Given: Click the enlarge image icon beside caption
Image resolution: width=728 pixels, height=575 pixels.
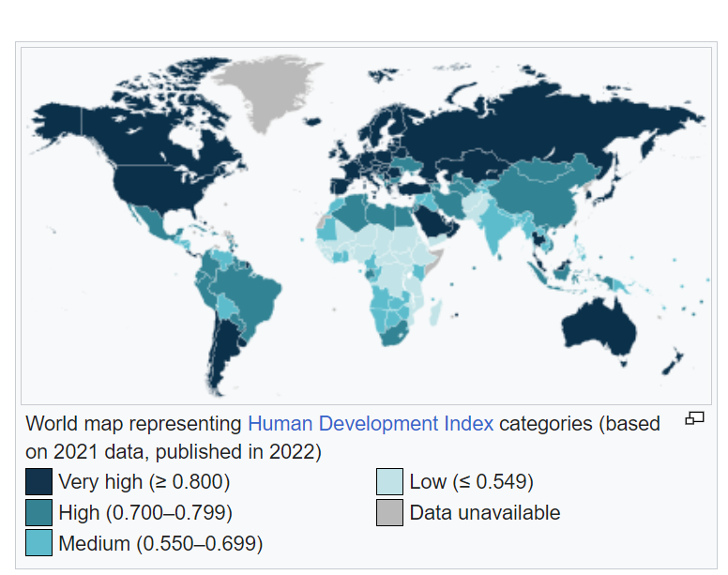Looking at the screenshot, I should coord(694,418).
